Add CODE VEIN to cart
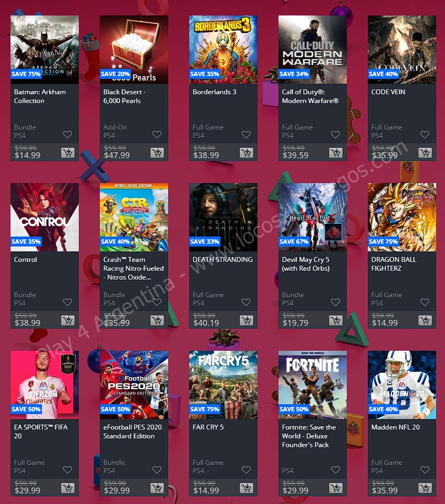The width and height of the screenshot is (445, 504). coord(425,153)
